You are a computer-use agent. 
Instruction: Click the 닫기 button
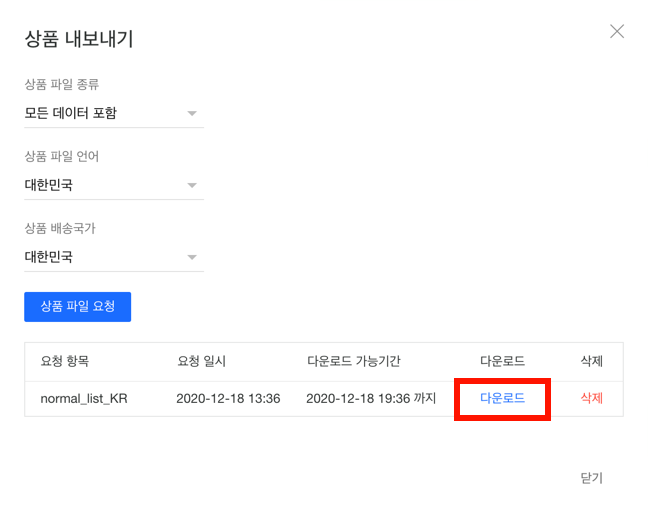[x=592, y=478]
